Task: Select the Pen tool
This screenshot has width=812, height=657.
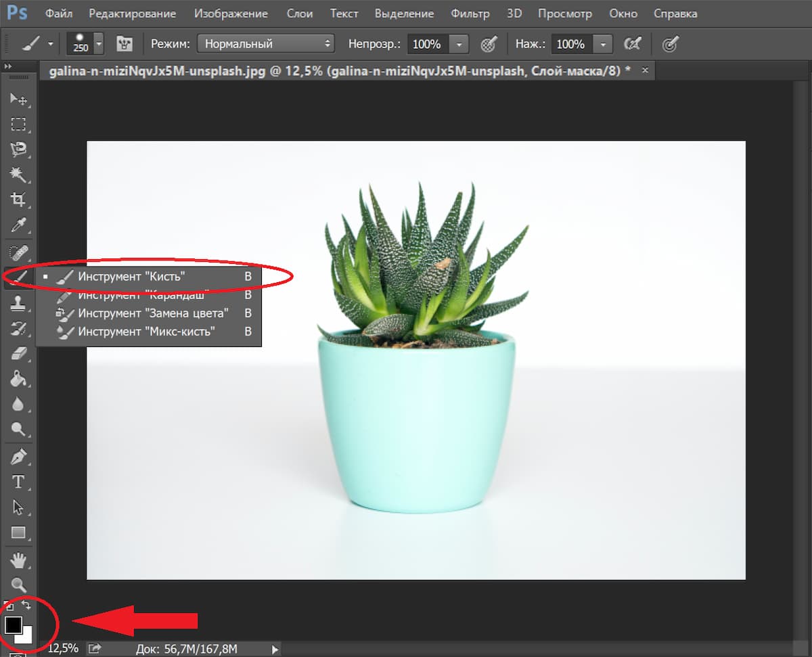Action: pos(18,457)
